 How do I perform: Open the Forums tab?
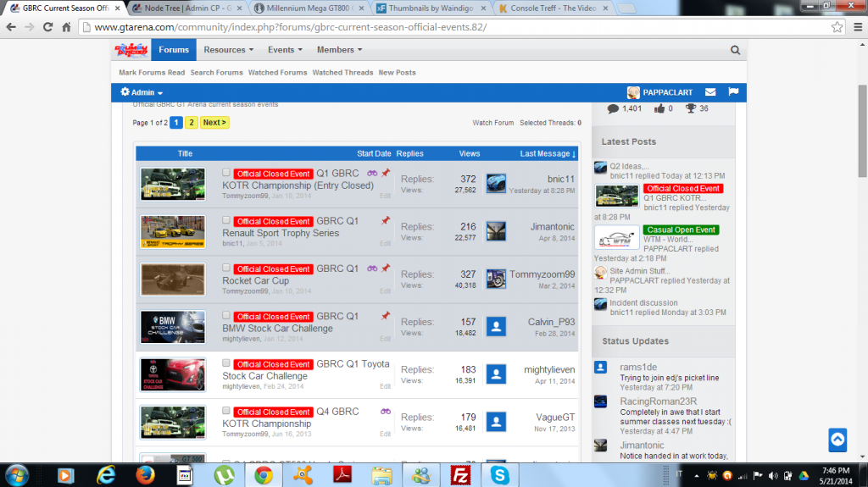coord(174,50)
